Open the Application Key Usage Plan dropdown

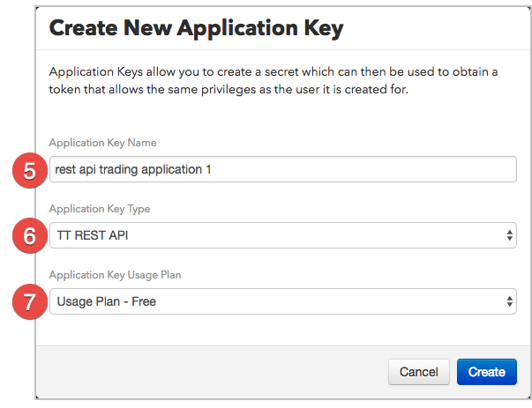[283, 301]
